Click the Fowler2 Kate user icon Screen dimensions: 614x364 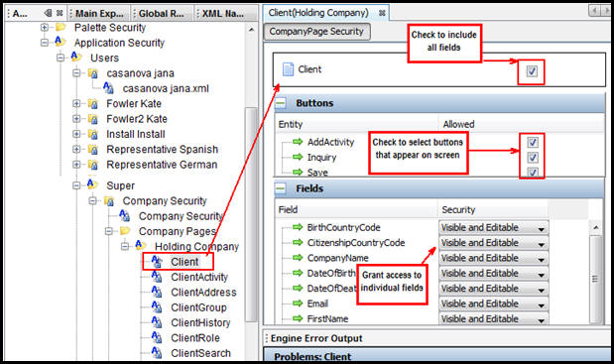93,119
